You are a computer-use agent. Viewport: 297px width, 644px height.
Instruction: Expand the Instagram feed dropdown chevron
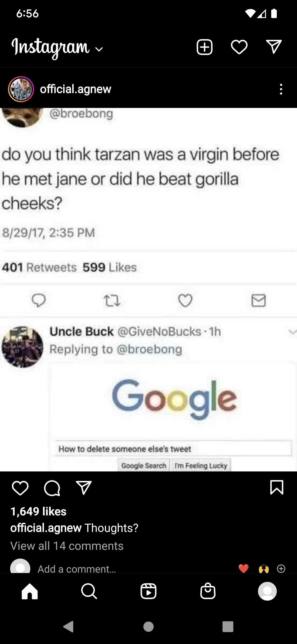click(99, 50)
